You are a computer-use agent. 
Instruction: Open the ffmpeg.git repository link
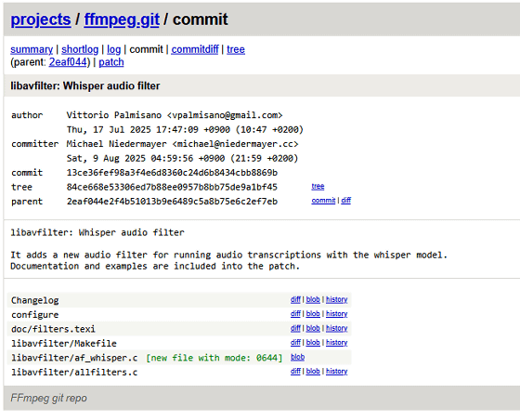[x=122, y=20]
